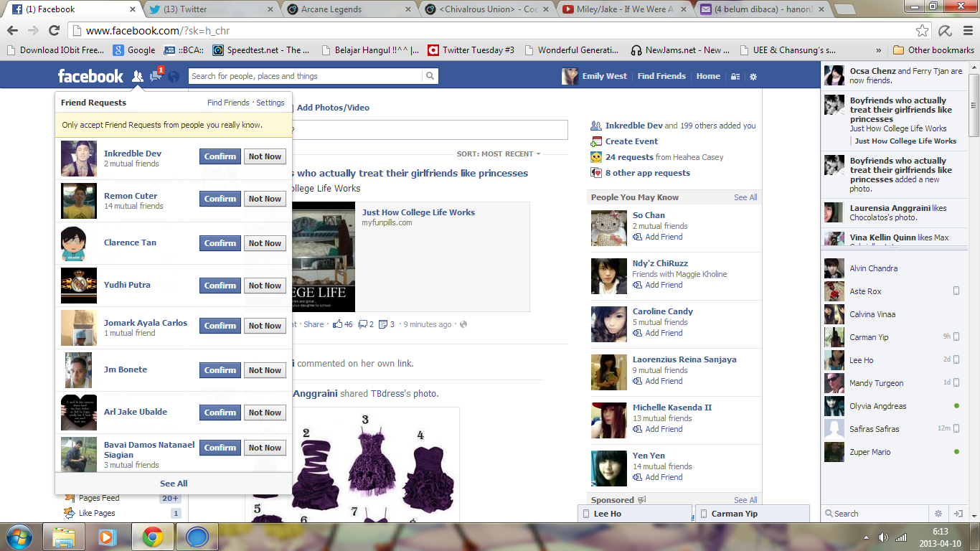Switch to the Twitter tab

[x=211, y=9]
